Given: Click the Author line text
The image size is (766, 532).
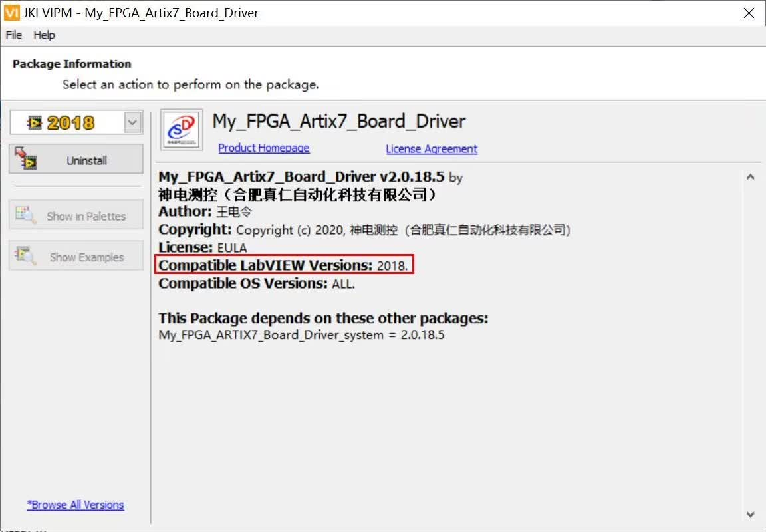Looking at the screenshot, I should point(205,211).
